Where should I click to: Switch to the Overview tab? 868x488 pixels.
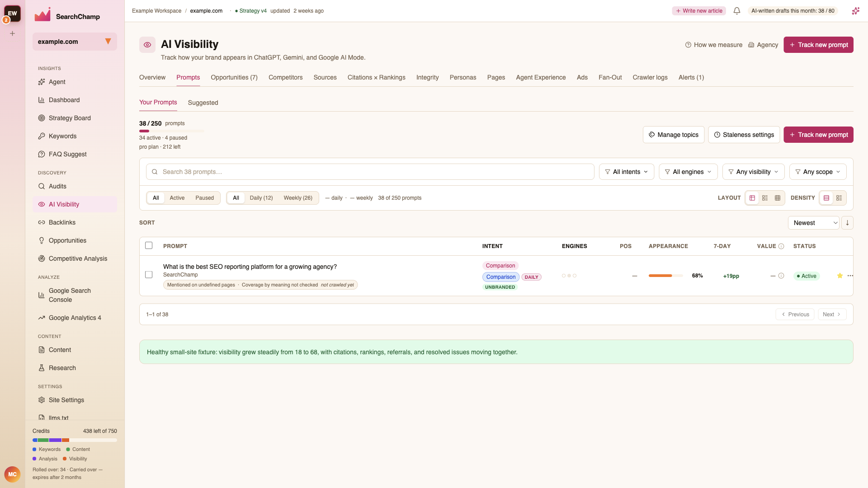[x=152, y=77]
